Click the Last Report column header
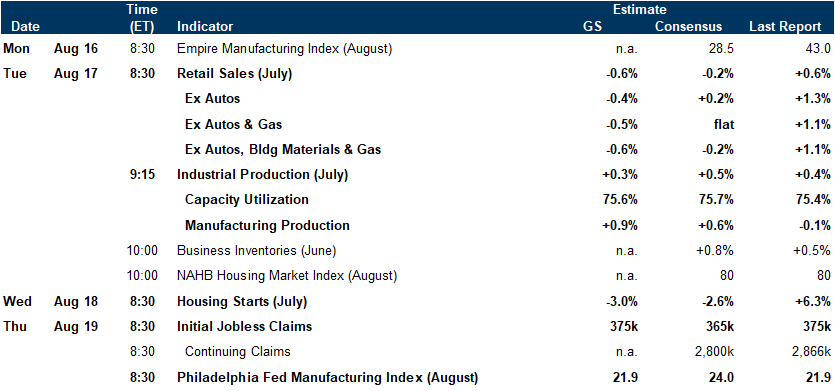The width and height of the screenshot is (835, 391). click(785, 27)
